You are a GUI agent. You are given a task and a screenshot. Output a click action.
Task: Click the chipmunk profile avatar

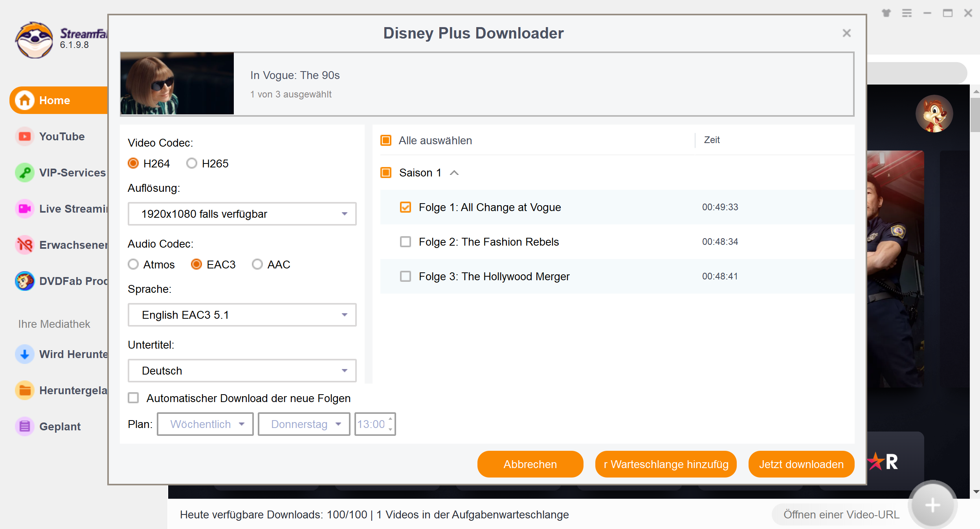pyautogui.click(x=934, y=114)
